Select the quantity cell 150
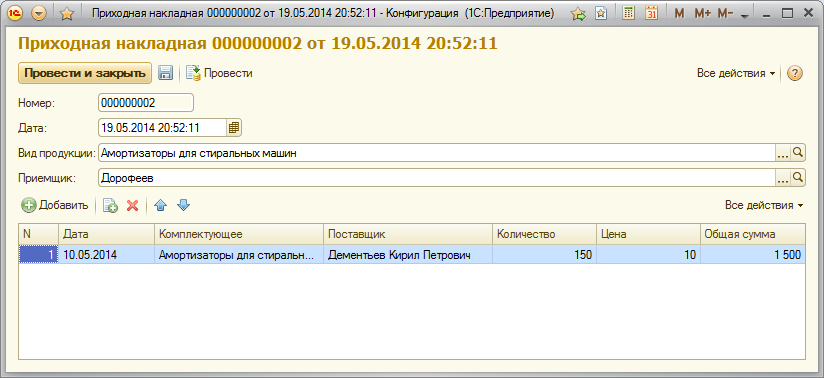 coord(544,255)
